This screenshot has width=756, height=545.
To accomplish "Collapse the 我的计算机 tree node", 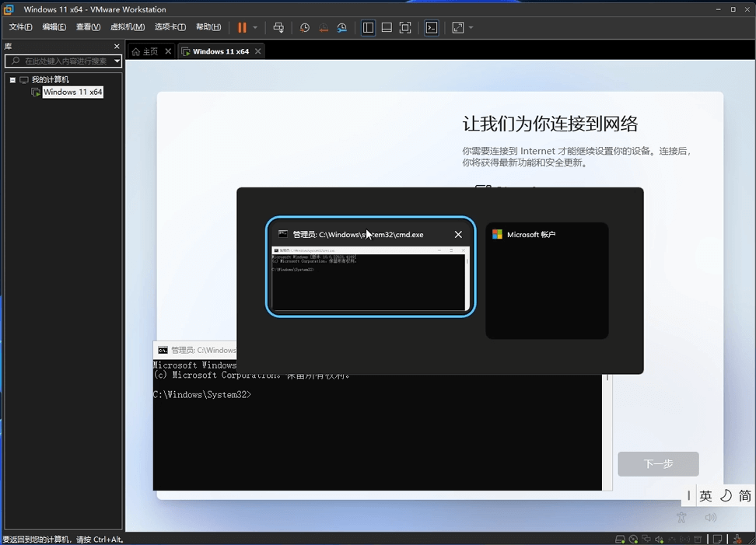I will coord(12,80).
